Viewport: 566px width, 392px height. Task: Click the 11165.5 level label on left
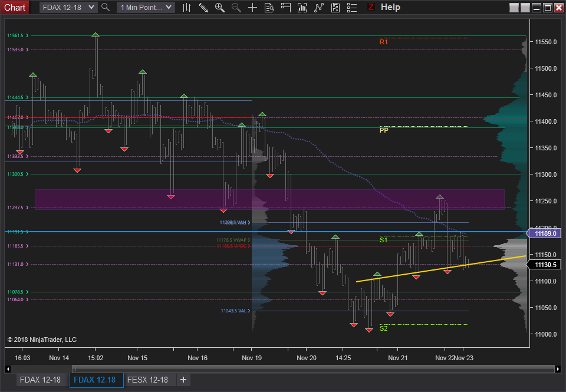click(x=15, y=246)
